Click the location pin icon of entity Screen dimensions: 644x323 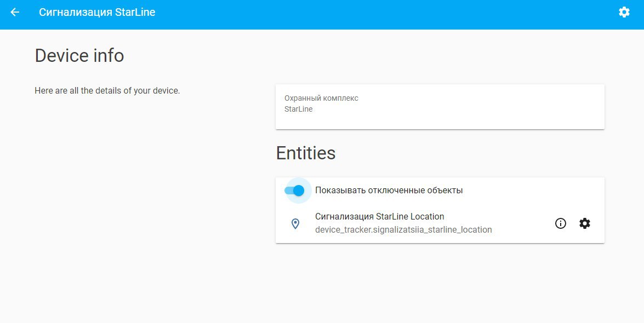295,223
